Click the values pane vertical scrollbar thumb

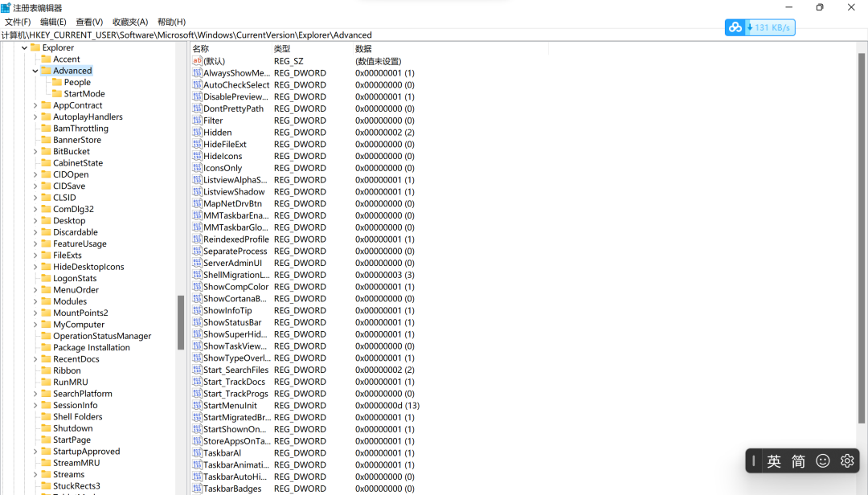pyautogui.click(x=862, y=238)
